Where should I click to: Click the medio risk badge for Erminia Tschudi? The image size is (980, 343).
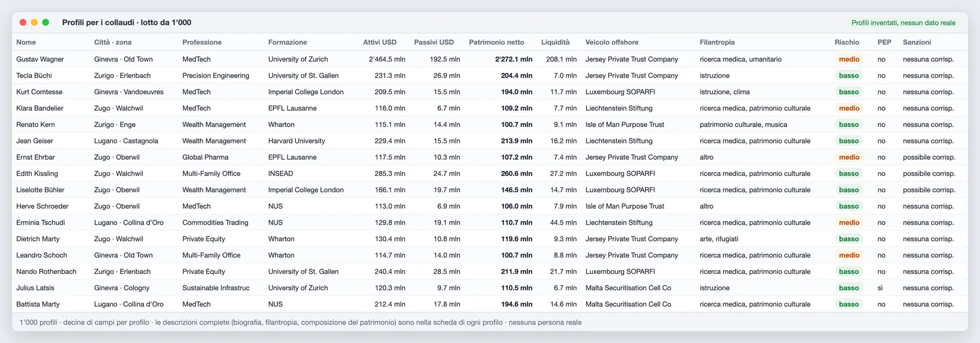click(849, 222)
